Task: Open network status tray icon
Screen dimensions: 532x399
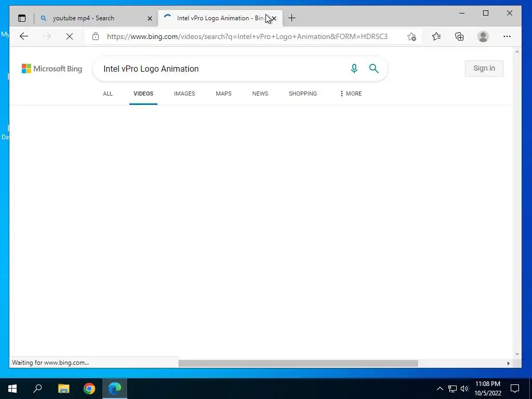Action: coord(453,389)
